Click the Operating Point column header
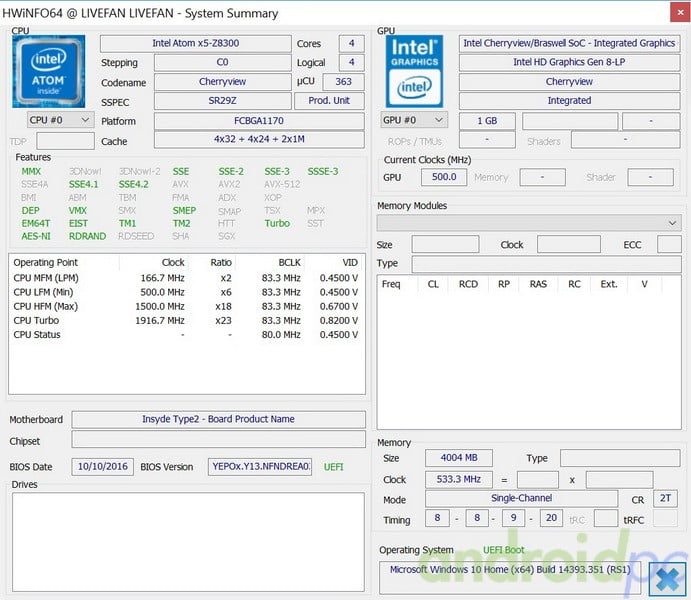The height and width of the screenshot is (600, 691). coord(64,263)
